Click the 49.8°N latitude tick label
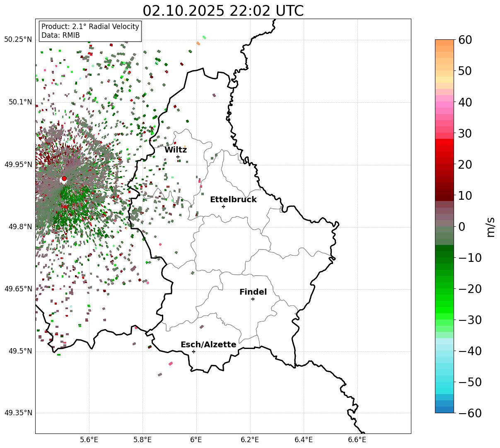Viewport: 500px width, 448px height. [x=20, y=227]
